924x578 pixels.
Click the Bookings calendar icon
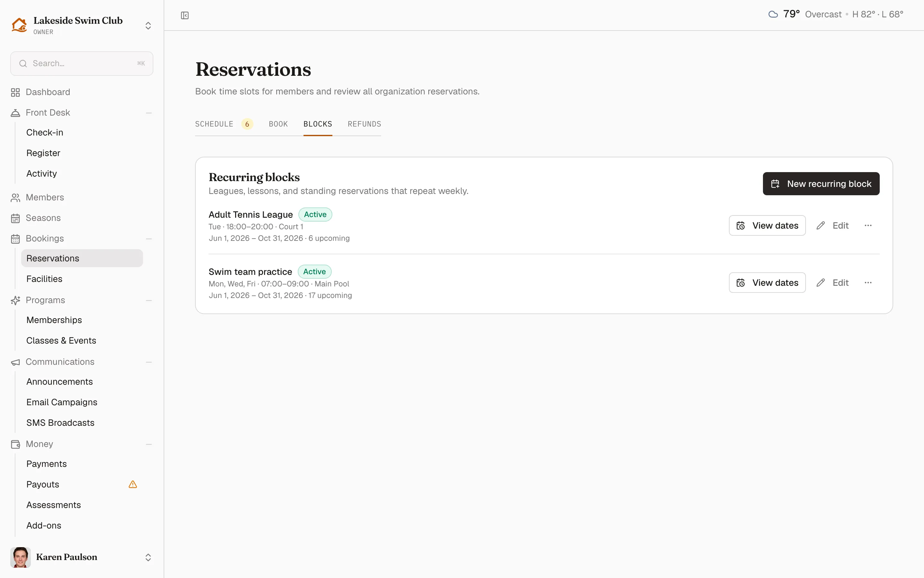tap(15, 239)
